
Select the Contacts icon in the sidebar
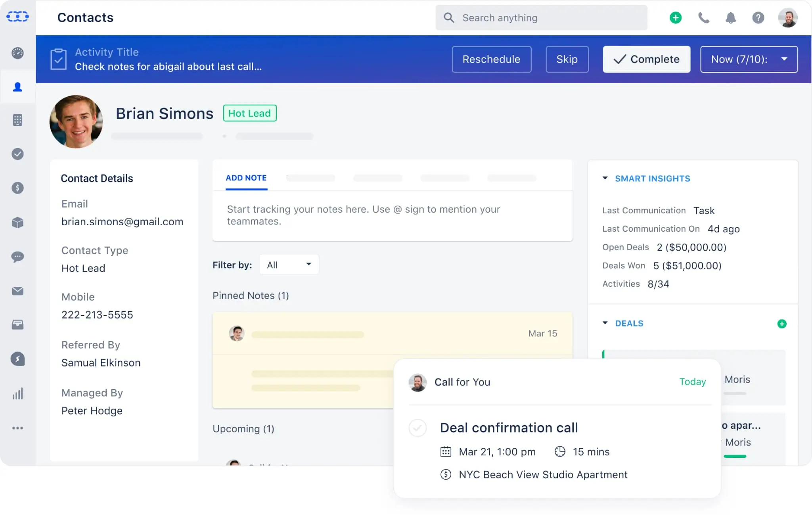coord(17,86)
